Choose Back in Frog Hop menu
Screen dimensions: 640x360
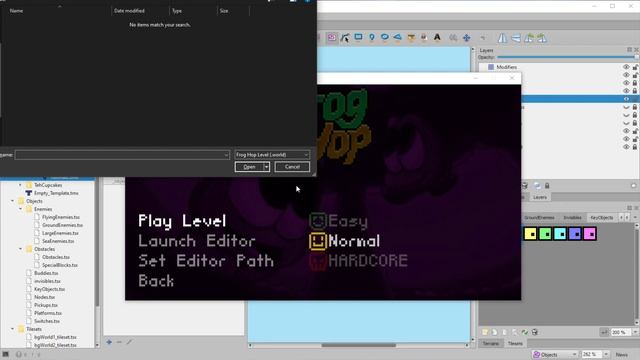coord(156,281)
